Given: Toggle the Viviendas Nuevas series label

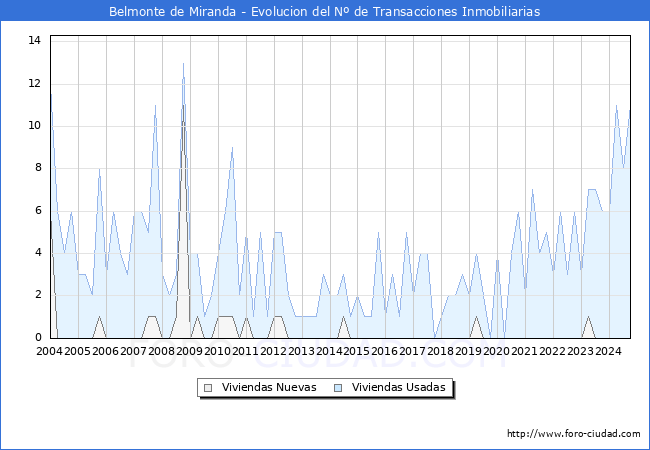Looking at the screenshot, I should click(269, 387).
